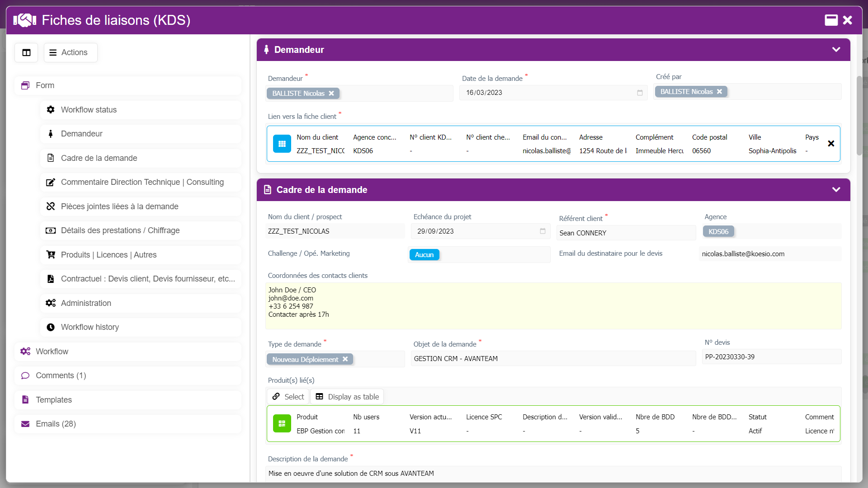Click the Détails des prestations money icon

pos(51,230)
